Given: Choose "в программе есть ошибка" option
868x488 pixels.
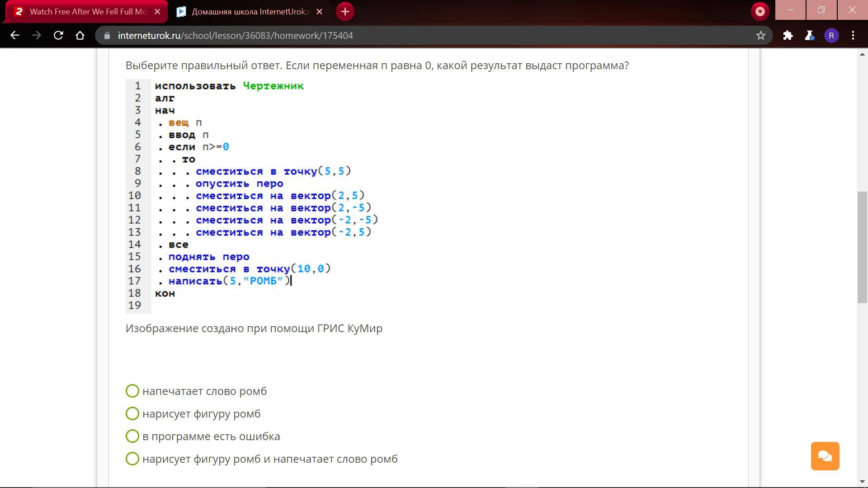Looking at the screenshot, I should click(x=132, y=436).
